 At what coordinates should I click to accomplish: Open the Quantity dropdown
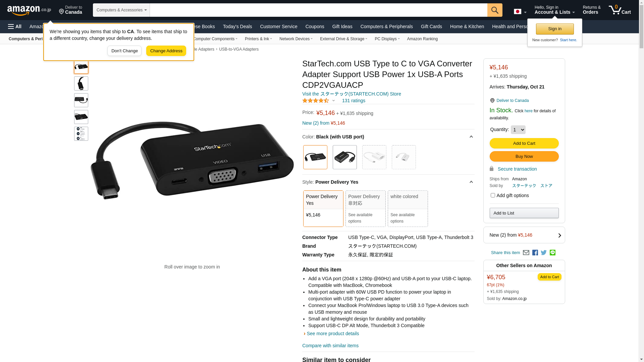(x=518, y=130)
